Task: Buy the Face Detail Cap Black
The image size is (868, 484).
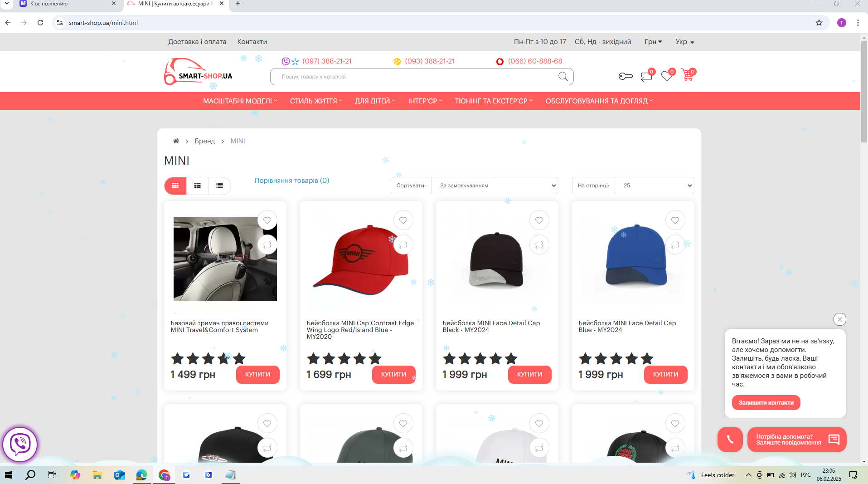Action: pos(529,375)
